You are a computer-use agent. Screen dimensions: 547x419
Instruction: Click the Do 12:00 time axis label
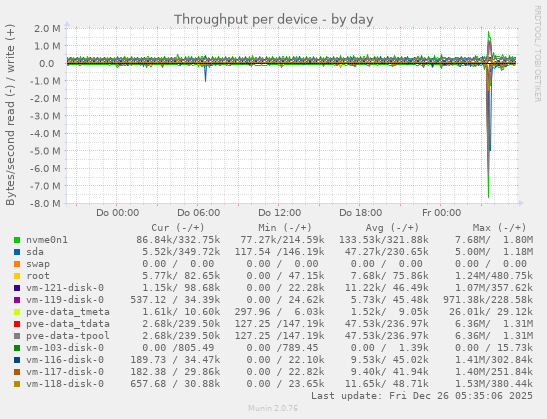279,213
